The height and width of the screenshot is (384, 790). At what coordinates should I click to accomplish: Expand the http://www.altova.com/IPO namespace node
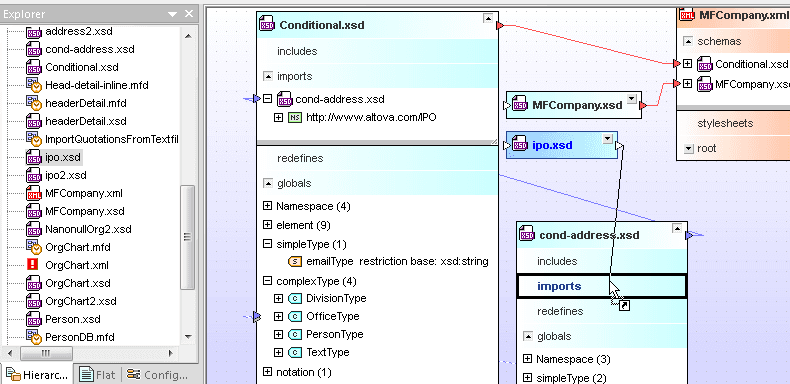point(278,117)
